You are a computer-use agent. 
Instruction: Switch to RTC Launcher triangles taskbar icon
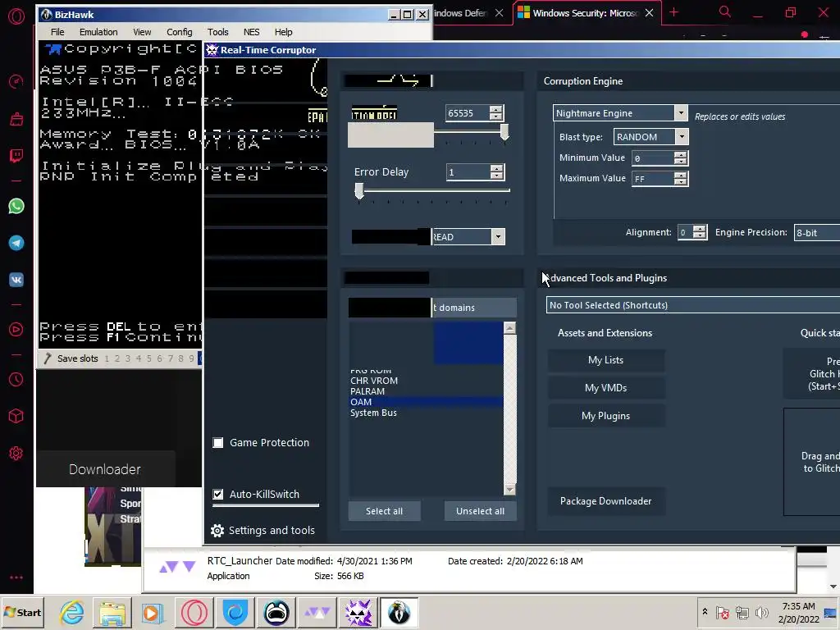[317, 612]
